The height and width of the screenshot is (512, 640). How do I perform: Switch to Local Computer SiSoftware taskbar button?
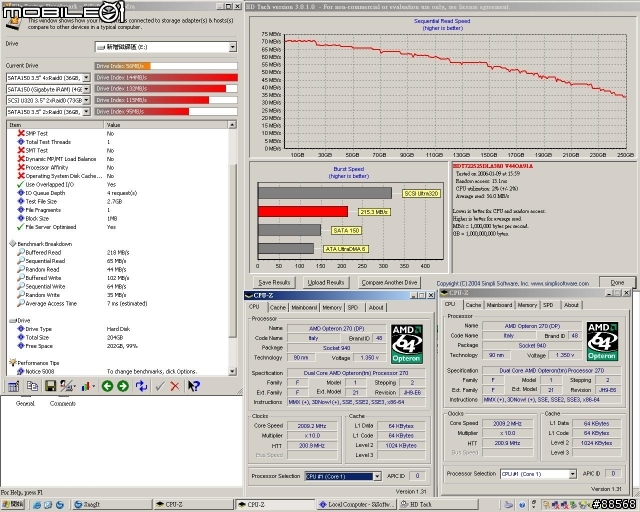356,505
